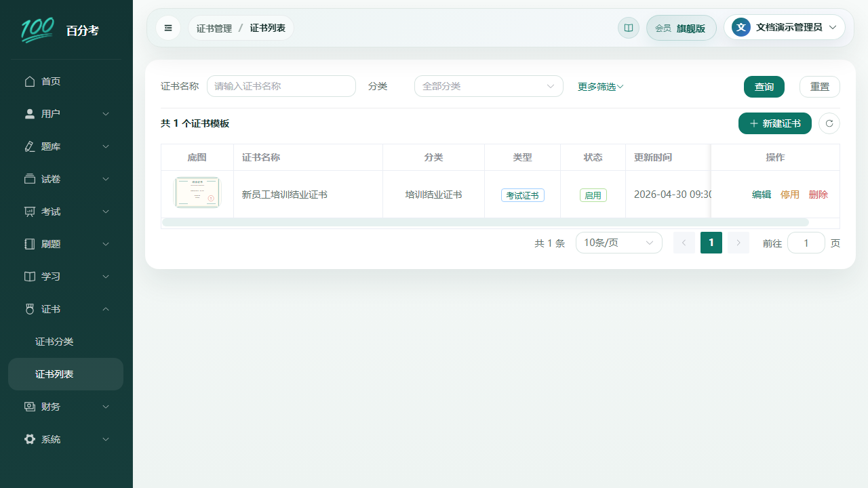Click the 证书 badge icon
This screenshot has height=488, width=868.
[x=30, y=309]
